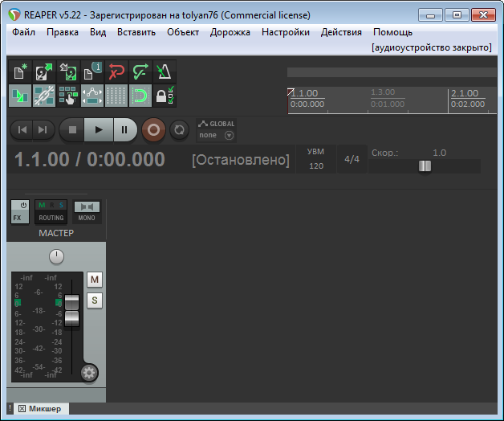
Task: Open Project Settings via info icon
Action: point(91,72)
